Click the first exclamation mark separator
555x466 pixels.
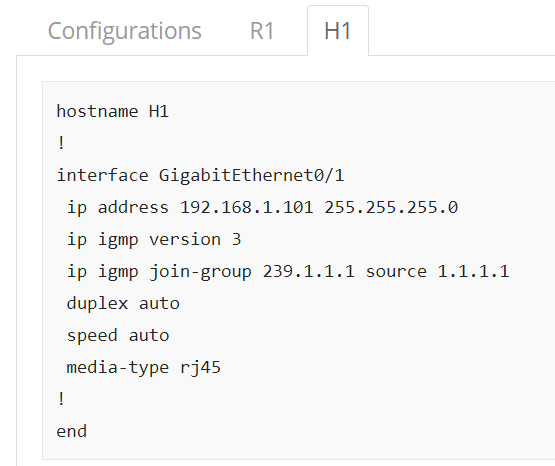click(x=61, y=143)
